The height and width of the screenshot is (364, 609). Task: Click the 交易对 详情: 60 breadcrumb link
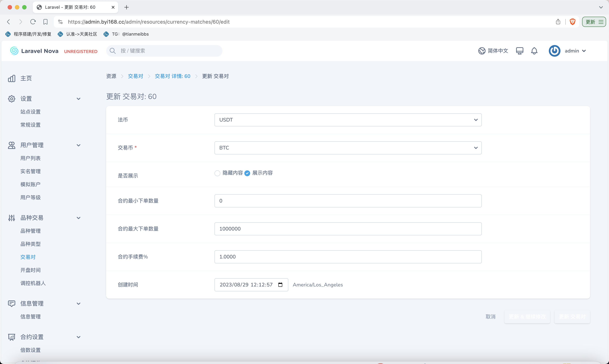click(173, 76)
